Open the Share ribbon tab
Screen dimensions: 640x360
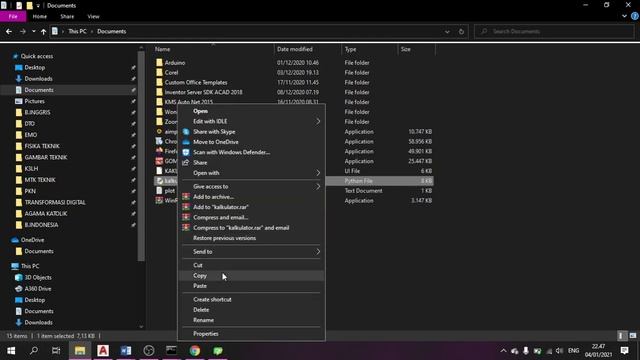67,16
